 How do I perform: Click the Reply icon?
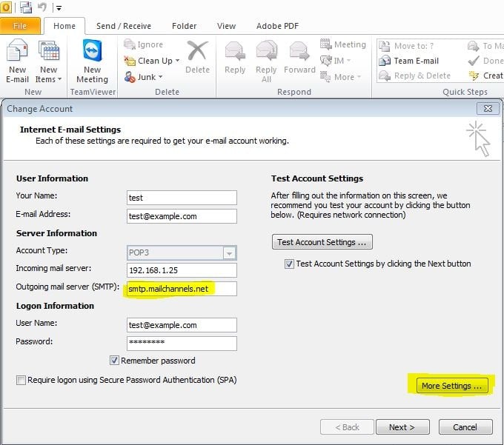tap(235, 51)
